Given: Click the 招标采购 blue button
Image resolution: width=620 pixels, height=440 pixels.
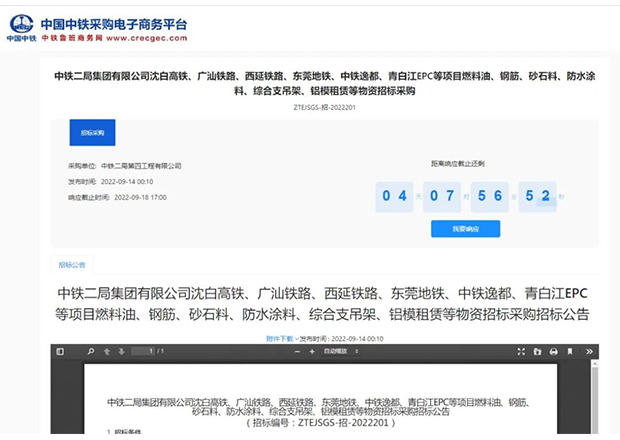Looking at the screenshot, I should 93,133.
